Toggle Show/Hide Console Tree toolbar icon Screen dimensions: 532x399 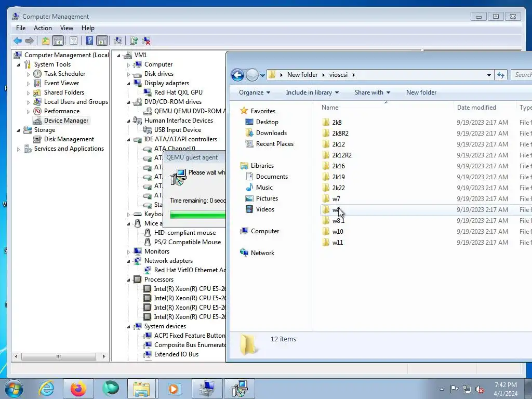tap(58, 41)
